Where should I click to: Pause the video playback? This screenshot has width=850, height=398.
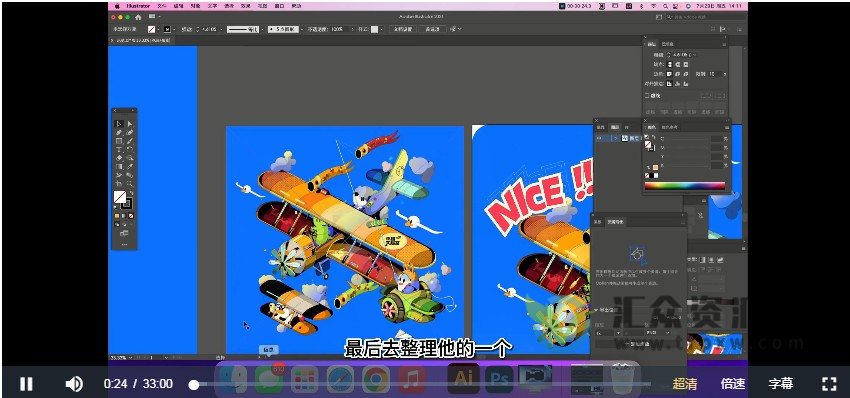(x=25, y=384)
